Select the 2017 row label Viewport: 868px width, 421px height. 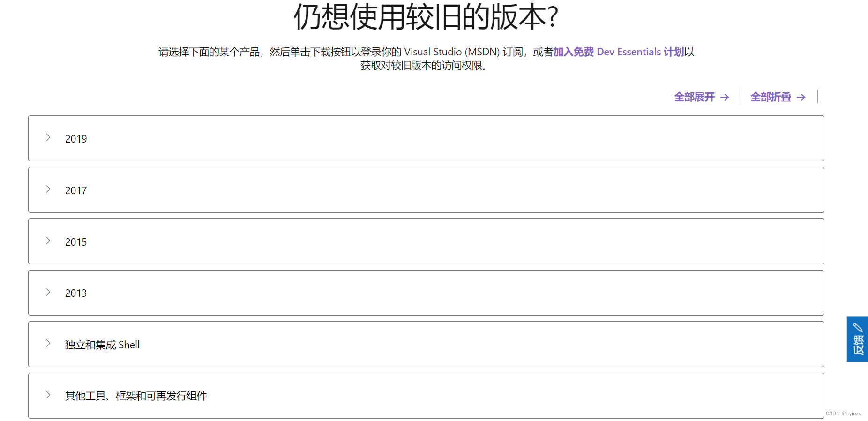point(76,190)
